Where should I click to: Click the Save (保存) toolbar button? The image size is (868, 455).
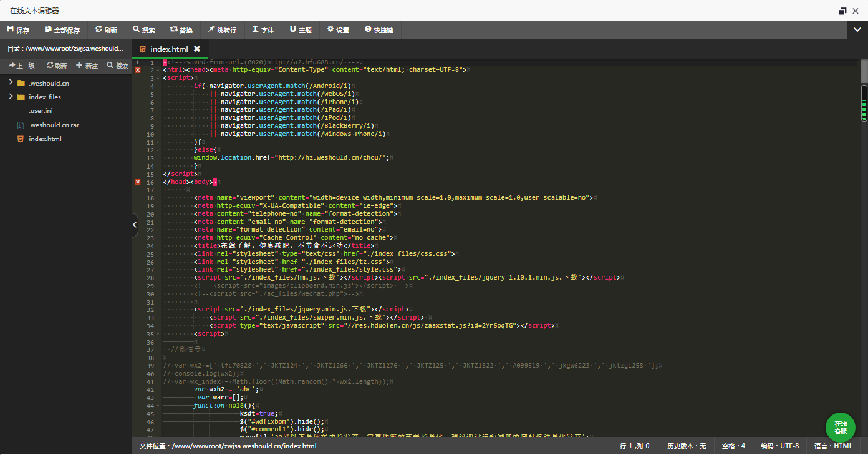pyautogui.click(x=19, y=30)
